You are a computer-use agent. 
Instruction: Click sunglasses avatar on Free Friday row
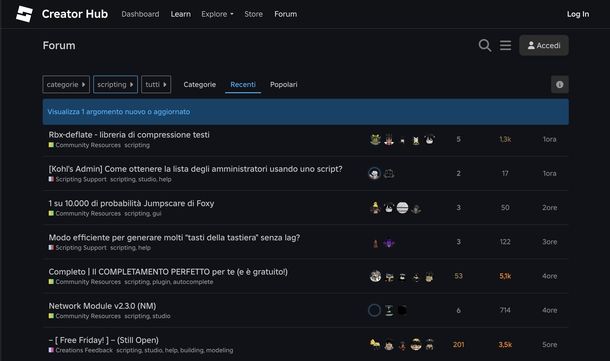(416, 345)
